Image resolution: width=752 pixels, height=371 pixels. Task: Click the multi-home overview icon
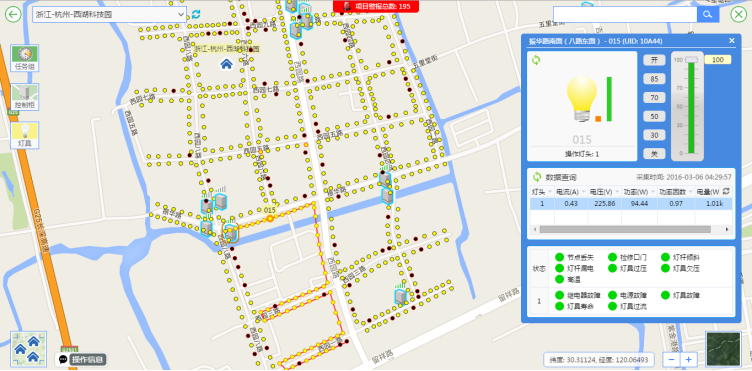28,349
